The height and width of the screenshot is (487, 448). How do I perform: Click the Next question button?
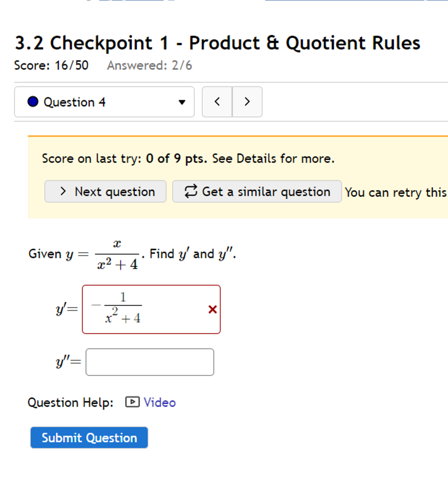105,191
